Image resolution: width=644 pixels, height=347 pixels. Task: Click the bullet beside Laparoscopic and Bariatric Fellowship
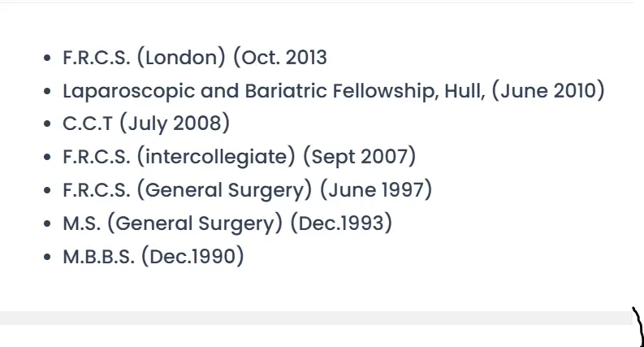pos(48,92)
